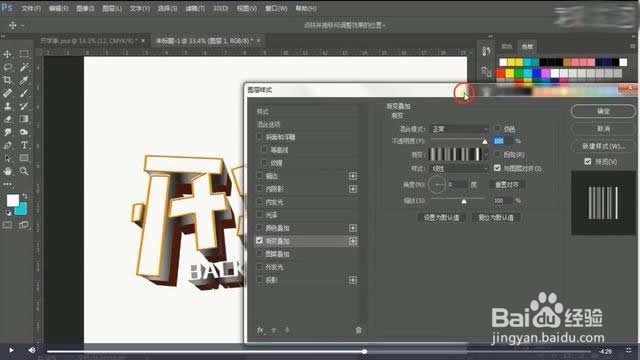Switch to the 开学季.psd document tab

coord(89,41)
